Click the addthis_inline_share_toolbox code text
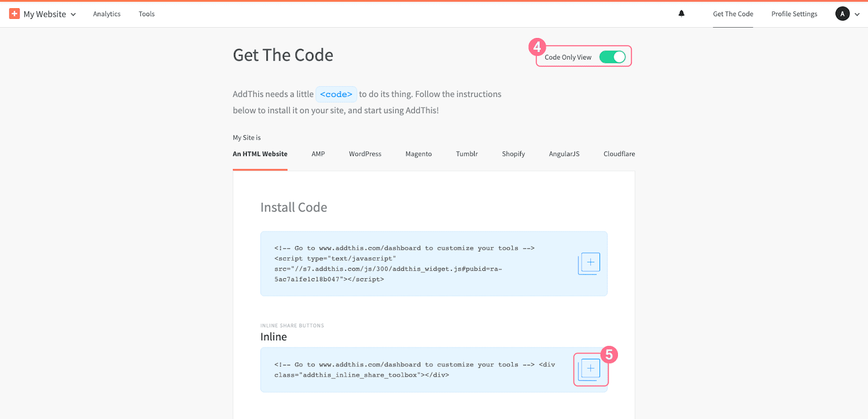The height and width of the screenshot is (419, 868). pyautogui.click(x=415, y=370)
